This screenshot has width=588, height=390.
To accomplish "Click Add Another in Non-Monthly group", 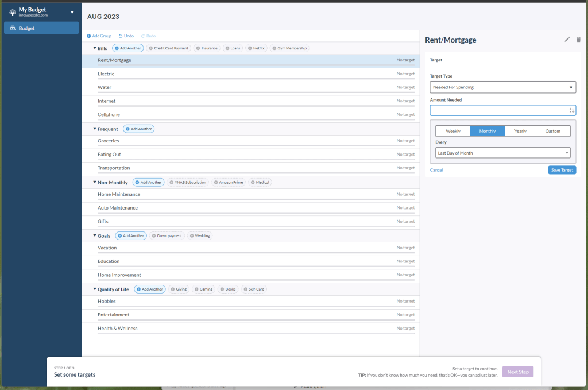I will 149,182.
